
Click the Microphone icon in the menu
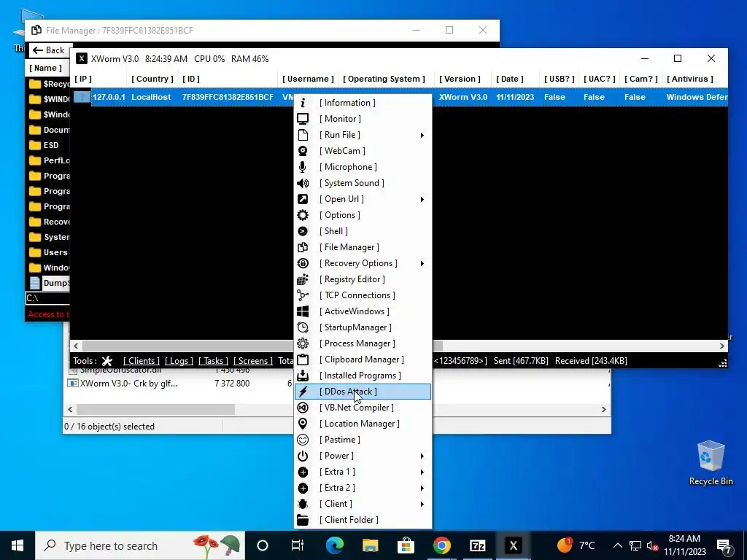[x=303, y=167]
